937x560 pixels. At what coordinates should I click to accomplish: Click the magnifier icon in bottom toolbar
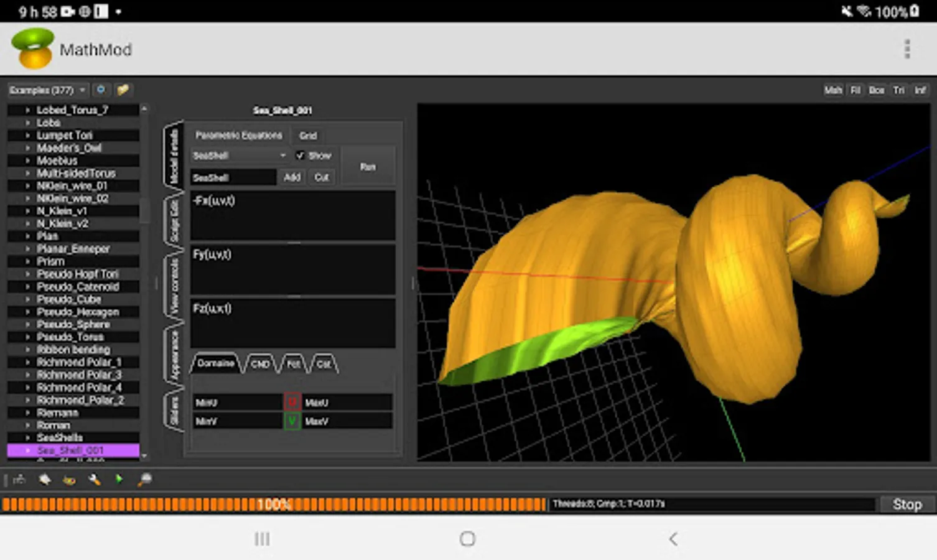point(144,480)
